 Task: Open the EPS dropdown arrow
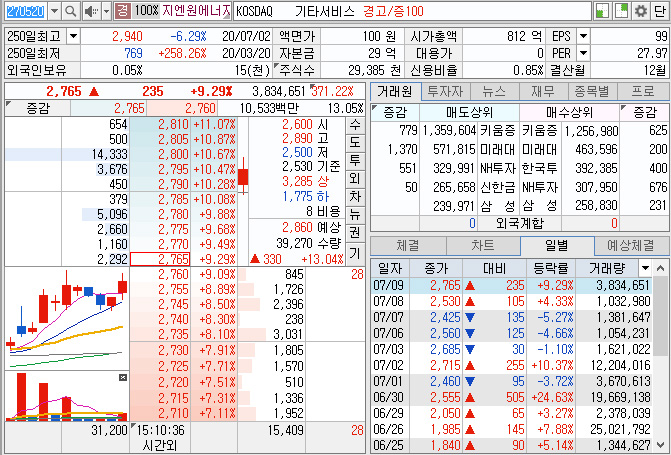[x=583, y=36]
